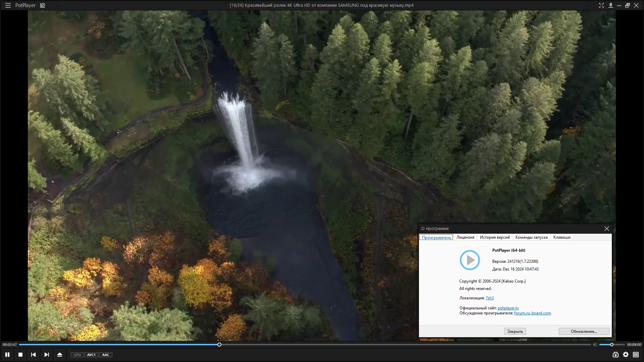Open the main hamburger menu
The image size is (644, 362).
(x=8, y=5)
